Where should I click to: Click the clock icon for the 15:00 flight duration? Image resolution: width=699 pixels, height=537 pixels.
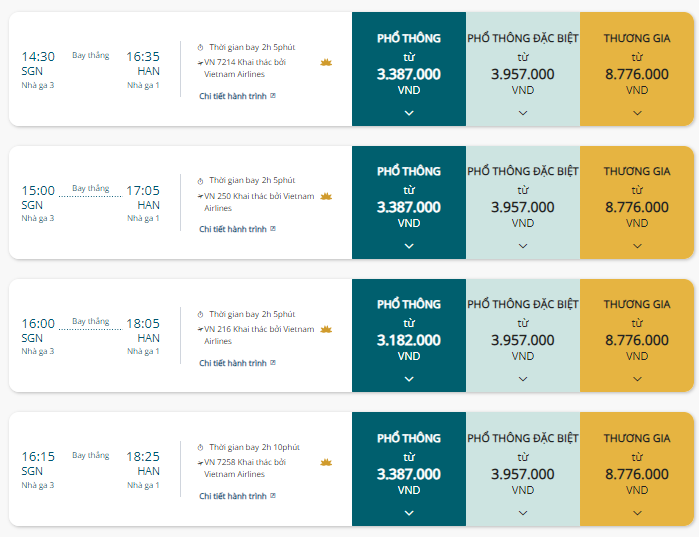point(201,181)
